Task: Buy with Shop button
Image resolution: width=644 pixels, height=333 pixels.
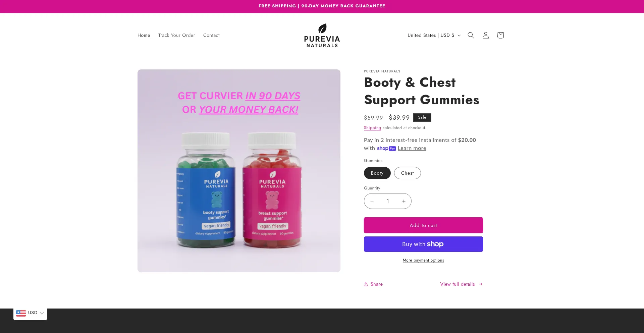Action: [x=423, y=244]
